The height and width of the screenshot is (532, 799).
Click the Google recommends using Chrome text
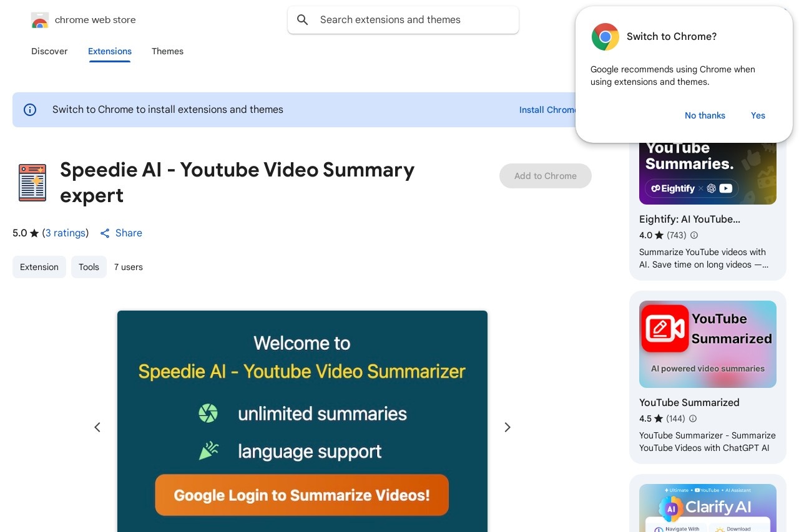point(673,75)
